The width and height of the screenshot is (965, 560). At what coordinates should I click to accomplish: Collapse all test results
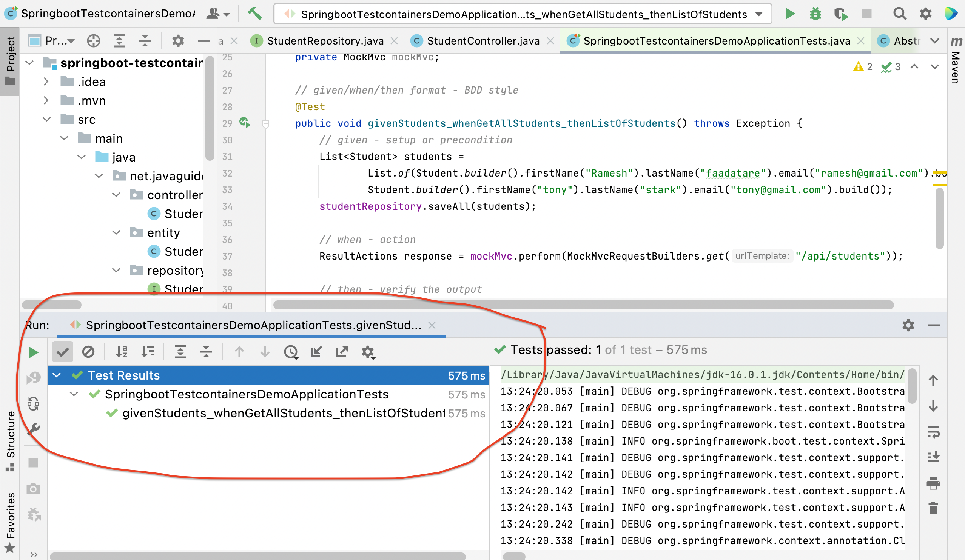click(x=206, y=352)
